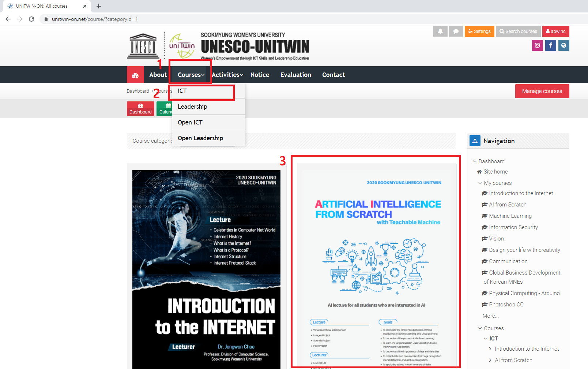Open the Facebook social icon
The image size is (588, 369).
point(550,45)
